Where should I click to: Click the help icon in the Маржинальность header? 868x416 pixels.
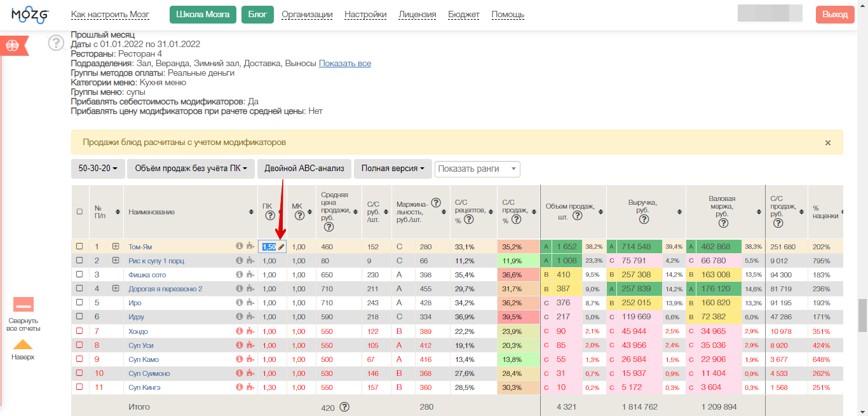click(436, 203)
